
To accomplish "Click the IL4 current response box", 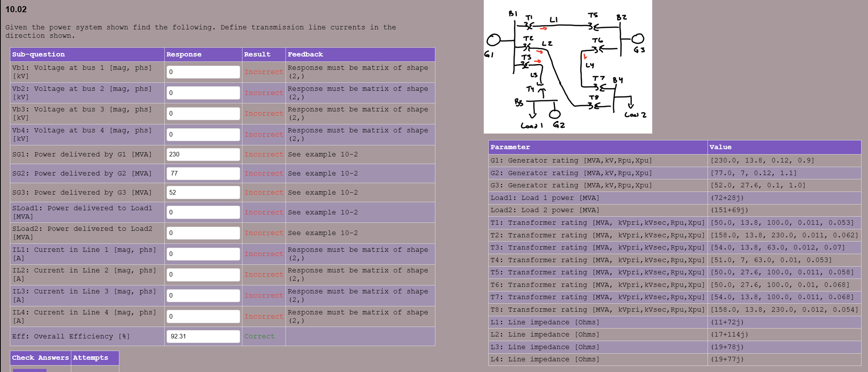I will [203, 316].
